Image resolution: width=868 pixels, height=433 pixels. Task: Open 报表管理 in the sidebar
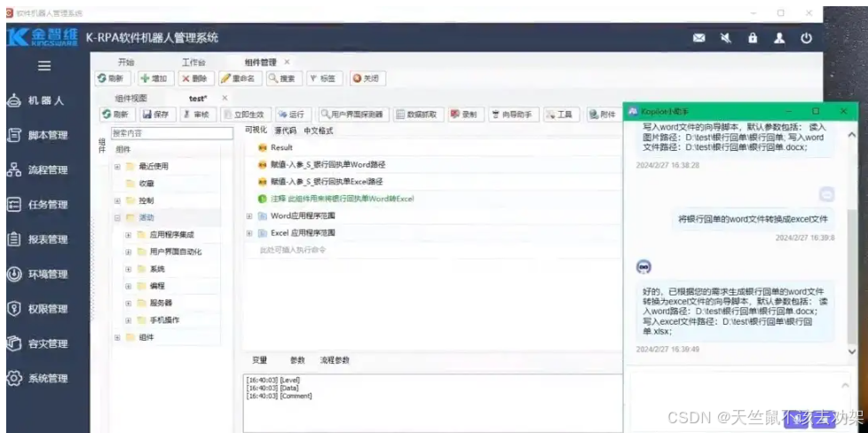[37, 240]
